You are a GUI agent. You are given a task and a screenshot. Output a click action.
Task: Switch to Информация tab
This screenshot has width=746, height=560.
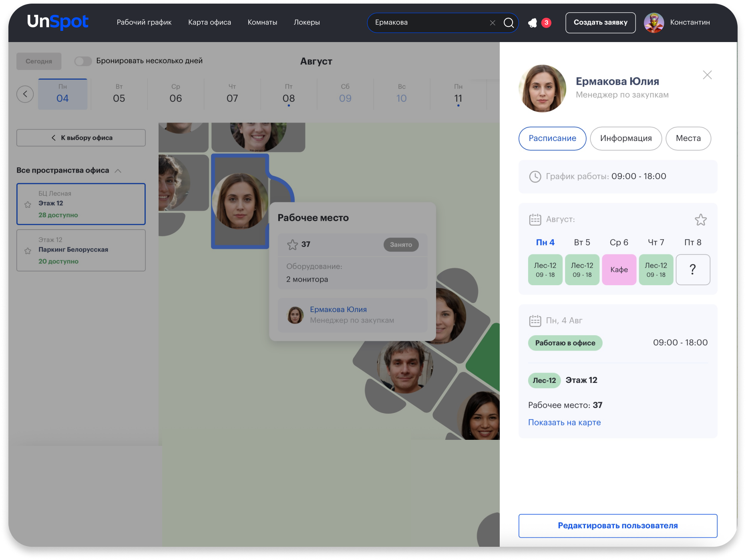pyautogui.click(x=625, y=139)
